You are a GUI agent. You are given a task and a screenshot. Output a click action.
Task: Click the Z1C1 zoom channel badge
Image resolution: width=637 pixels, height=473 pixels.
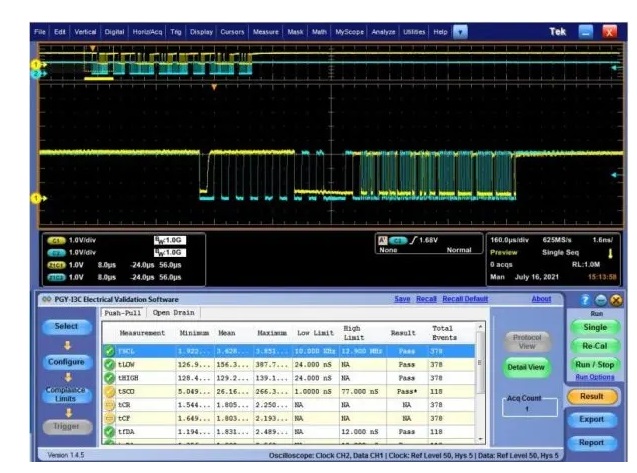pos(56,265)
